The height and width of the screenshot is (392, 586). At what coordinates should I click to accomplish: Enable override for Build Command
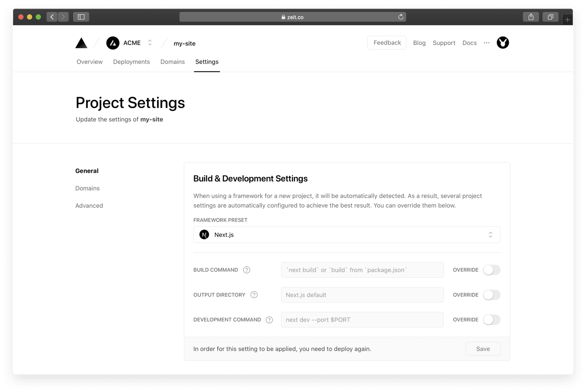click(x=491, y=270)
